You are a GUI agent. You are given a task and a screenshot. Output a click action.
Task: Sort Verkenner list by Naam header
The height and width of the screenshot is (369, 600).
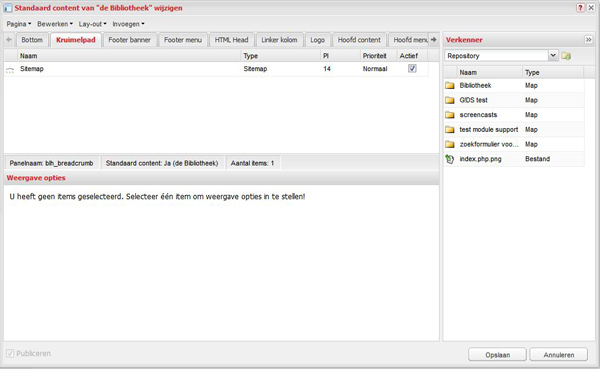click(x=489, y=72)
